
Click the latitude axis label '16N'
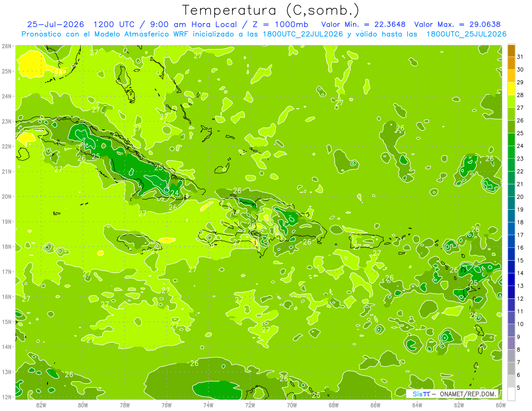coord(6,297)
